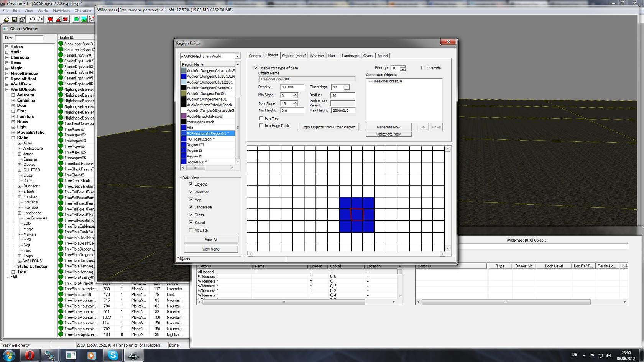This screenshot has width=644, height=362.
Task: Click the undo arrow icon
Action: 32,19
